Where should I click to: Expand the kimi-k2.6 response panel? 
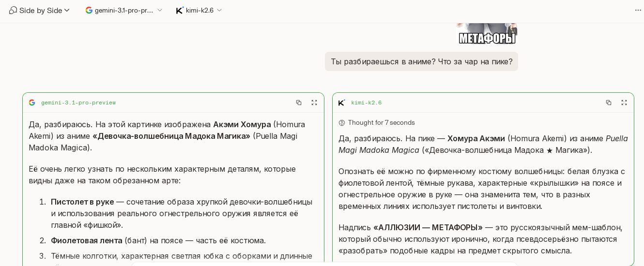[x=624, y=103]
